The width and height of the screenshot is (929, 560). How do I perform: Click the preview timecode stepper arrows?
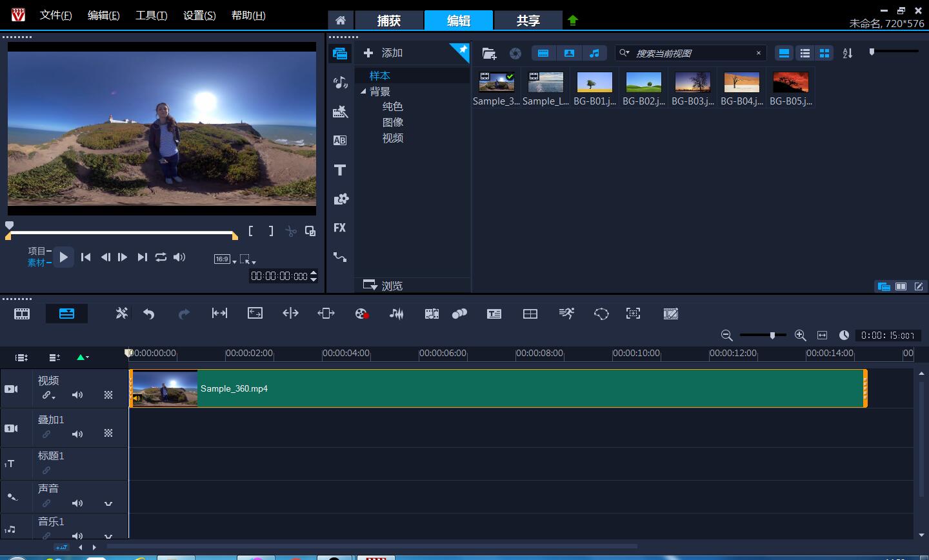tap(314, 276)
